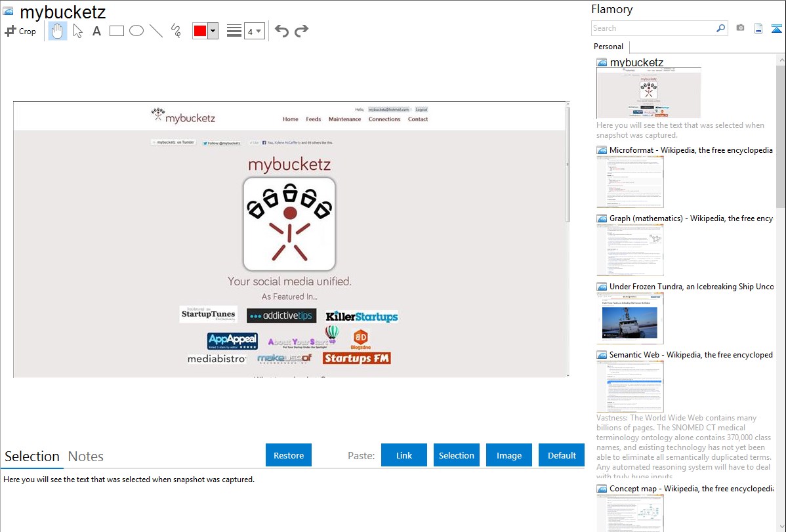Click the line thickness icon

click(234, 31)
